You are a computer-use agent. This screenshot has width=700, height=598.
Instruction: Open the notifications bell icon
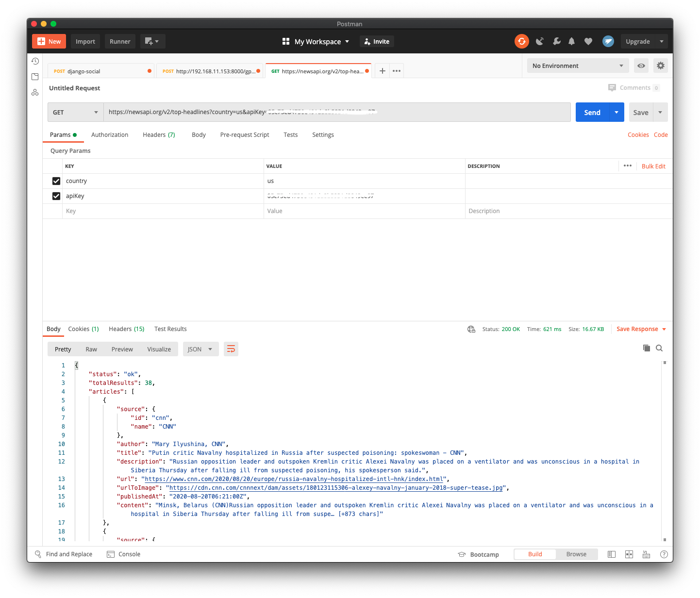pos(572,41)
